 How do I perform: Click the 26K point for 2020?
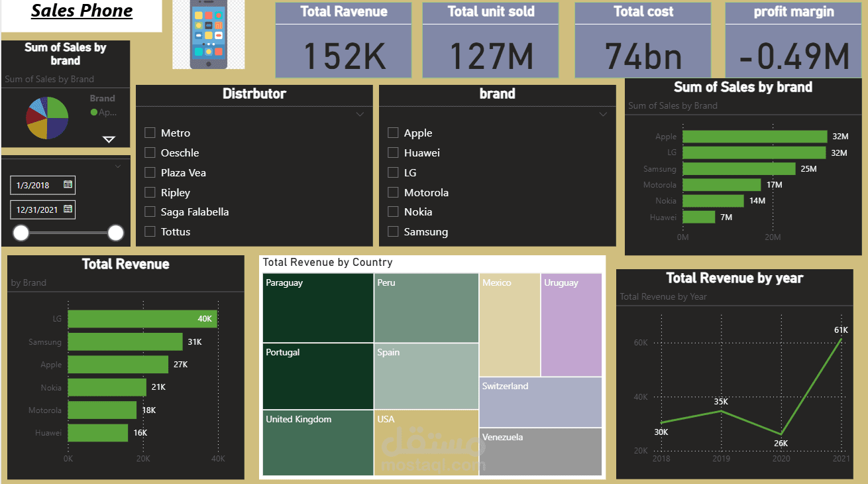[781, 434]
